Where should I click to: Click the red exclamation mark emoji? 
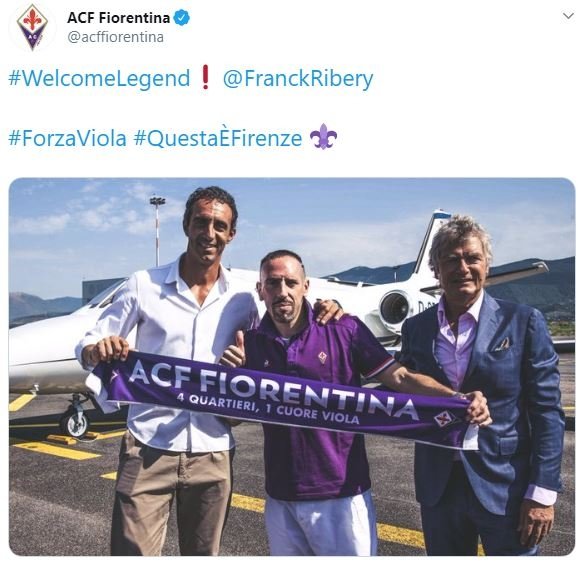point(205,77)
